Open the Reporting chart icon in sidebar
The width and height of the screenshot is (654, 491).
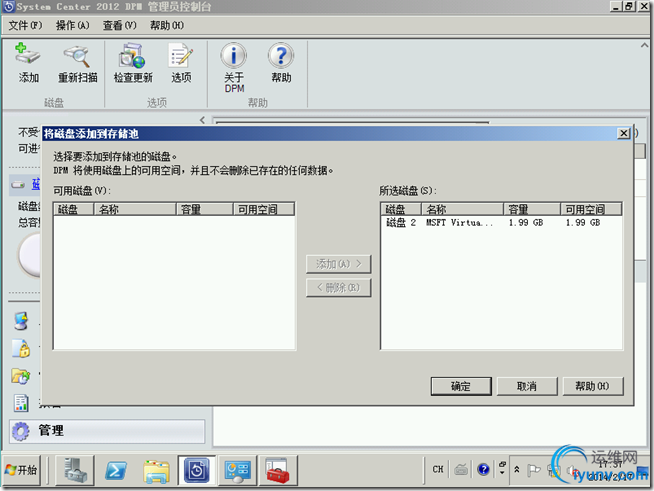click(21, 403)
